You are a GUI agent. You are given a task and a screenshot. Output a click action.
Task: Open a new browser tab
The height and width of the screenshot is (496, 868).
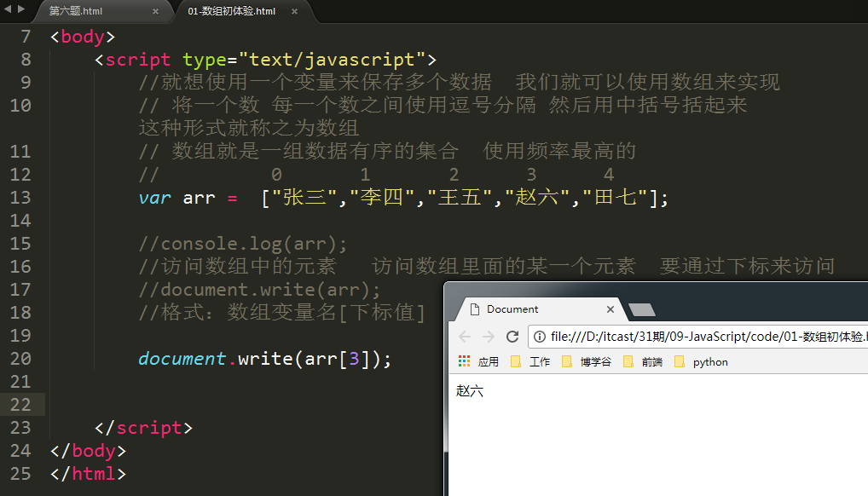[642, 310]
